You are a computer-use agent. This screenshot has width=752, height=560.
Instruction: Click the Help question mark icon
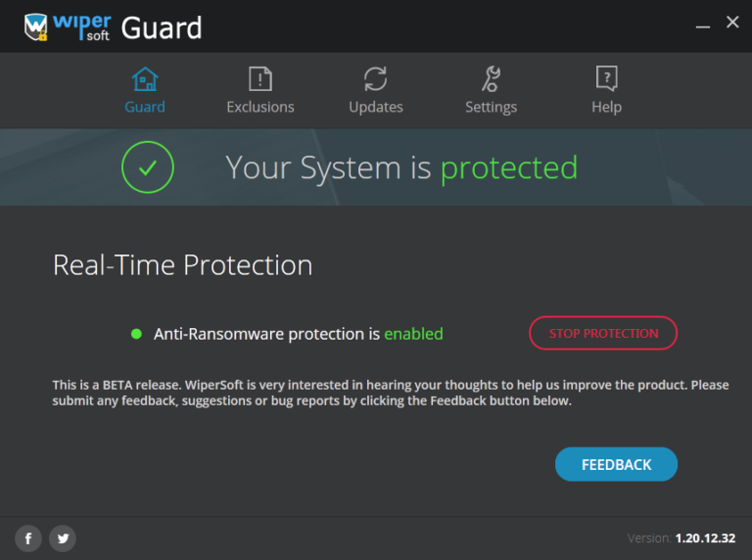[606, 79]
